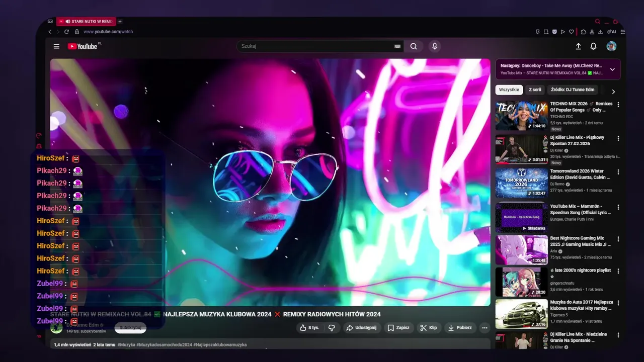Screen dimensions: 644x362
Task: Save video with Zapisz button
Action: pos(398,328)
